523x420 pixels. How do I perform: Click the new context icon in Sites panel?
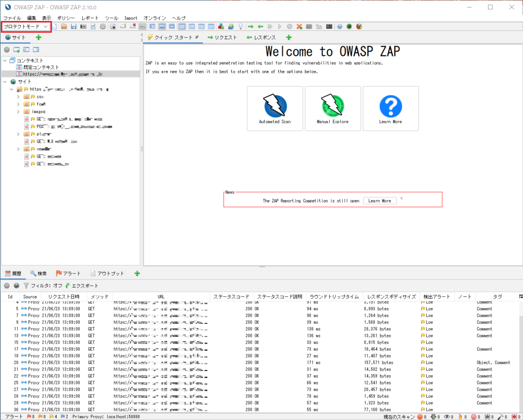click(x=16, y=49)
